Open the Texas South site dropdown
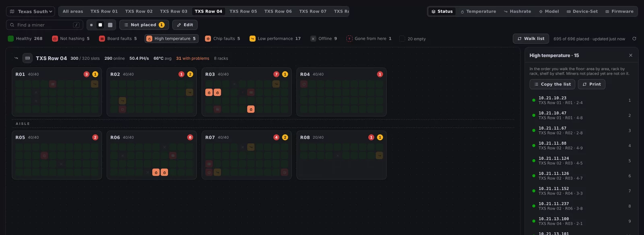 pos(31,11)
